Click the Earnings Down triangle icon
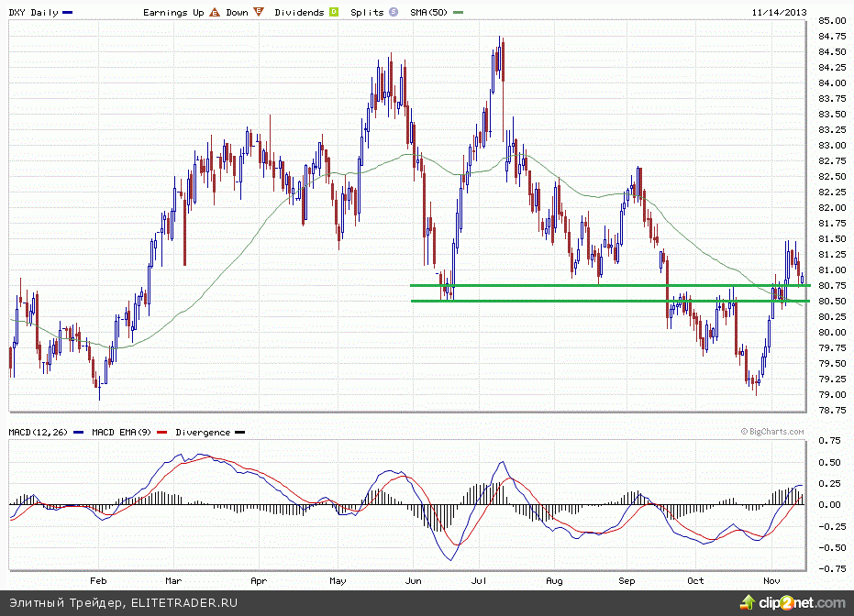This screenshot has width=854, height=616. coord(258,13)
